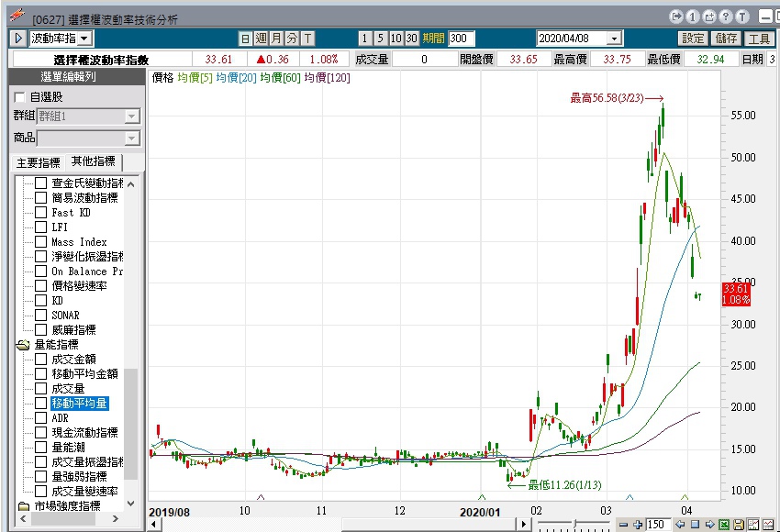Screen dimensions: 780x532
Task: Select 移動平均量 in indicator tree
Action: pos(80,404)
